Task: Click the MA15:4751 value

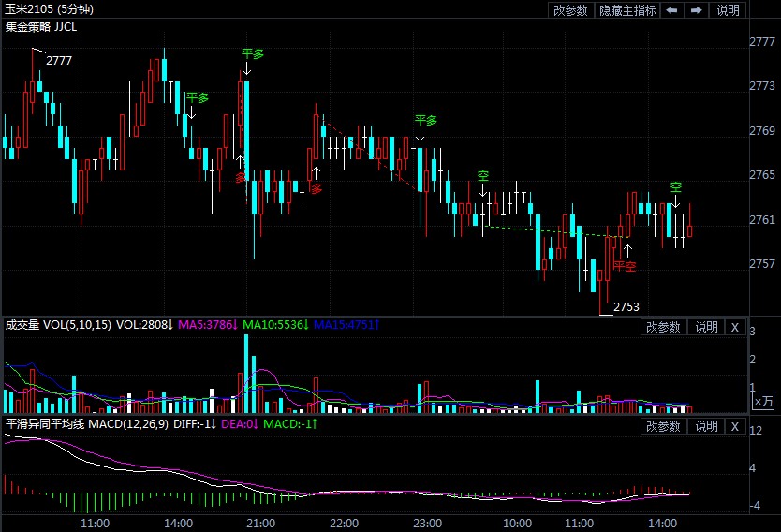Action: (346, 325)
